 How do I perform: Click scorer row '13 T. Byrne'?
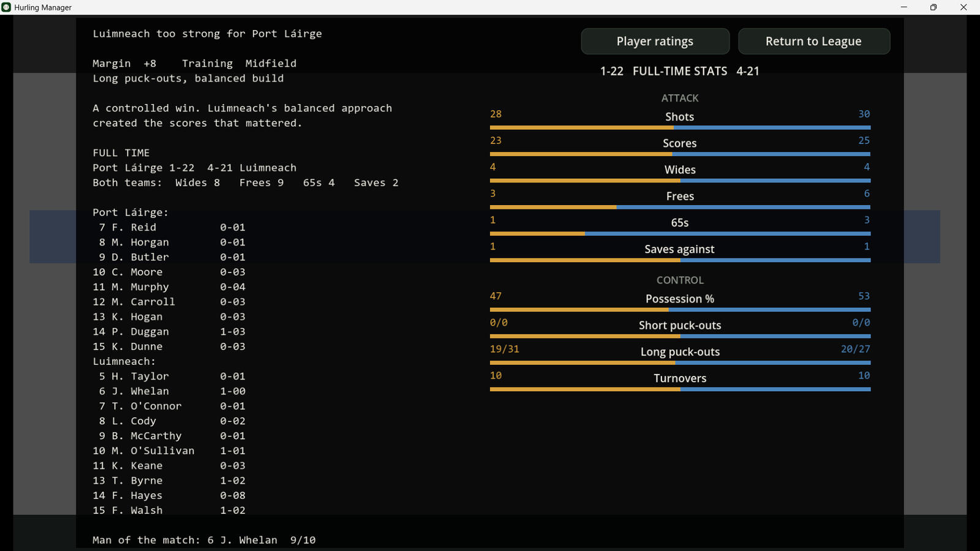coord(169,481)
